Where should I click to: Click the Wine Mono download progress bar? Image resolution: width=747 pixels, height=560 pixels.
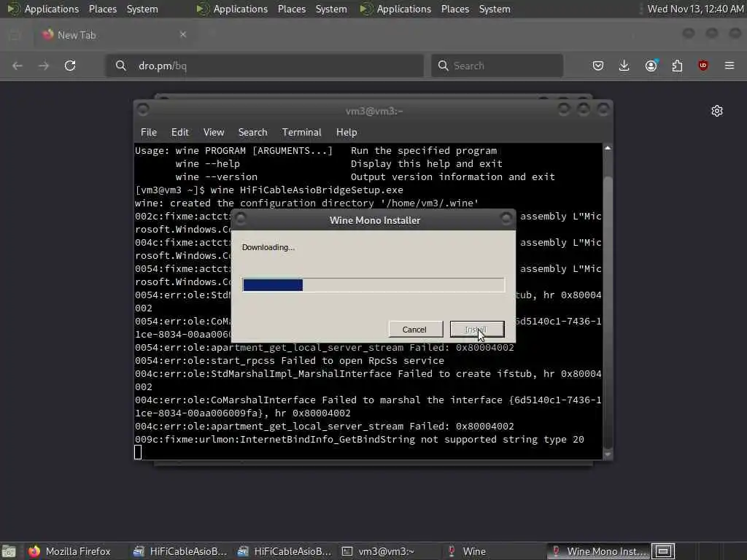[373, 285]
